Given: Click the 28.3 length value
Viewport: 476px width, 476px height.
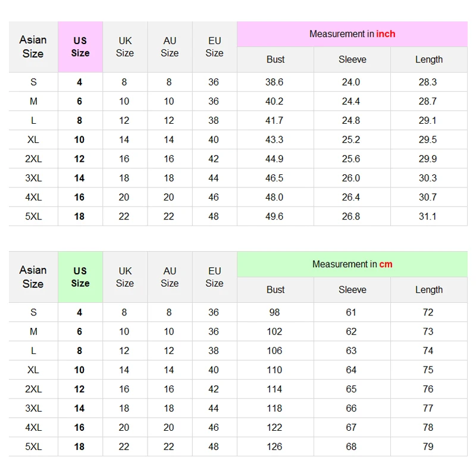Looking at the screenshot, I should coord(428,82).
